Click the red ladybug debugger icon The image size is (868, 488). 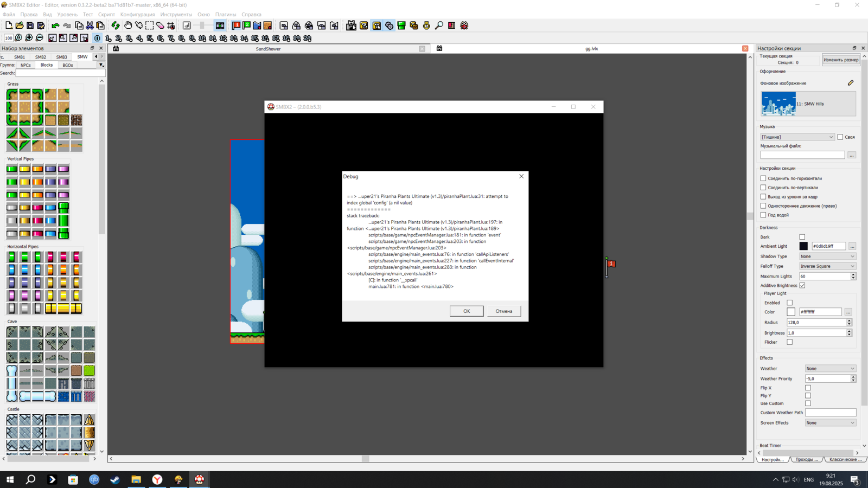464,25
